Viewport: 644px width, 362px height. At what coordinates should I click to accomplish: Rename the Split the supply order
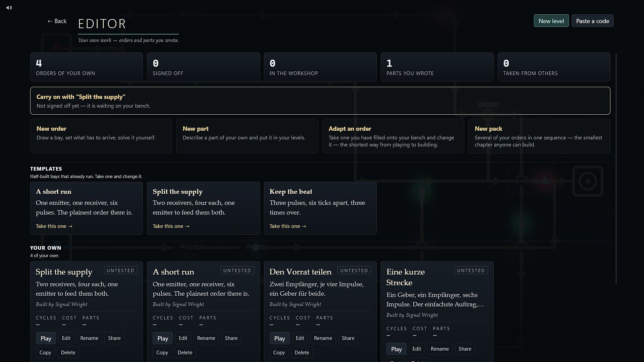tap(89, 338)
